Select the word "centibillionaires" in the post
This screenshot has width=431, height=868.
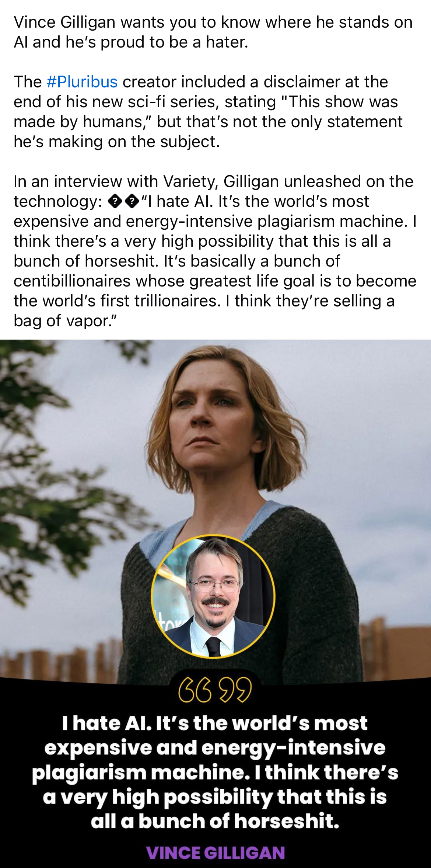[x=72, y=281]
